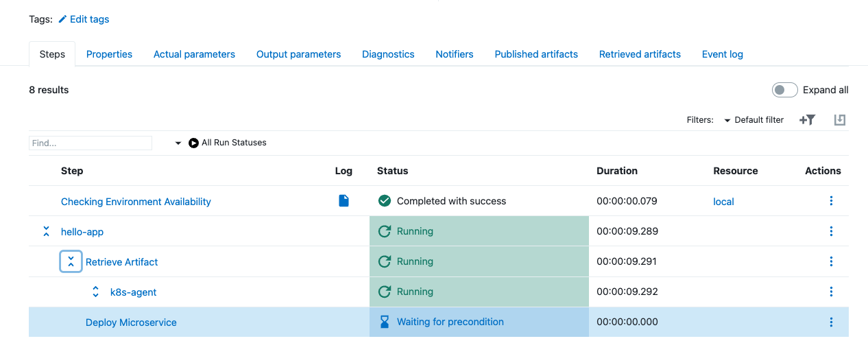
Task: Open the Default filter dropdown
Action: (753, 120)
